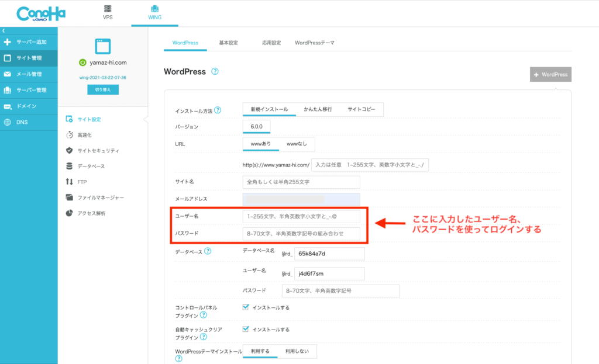Click help icon for 自動キャッシュクリアプラグイン
The height and width of the screenshot is (364, 599).
click(x=204, y=337)
